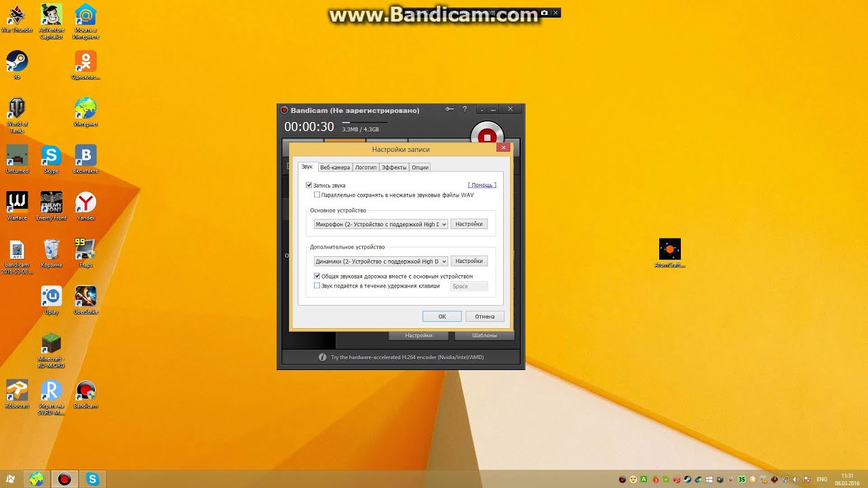This screenshot has height=488, width=868.
Task: Enable parallel saving to WAV files checkbox
Action: click(317, 195)
